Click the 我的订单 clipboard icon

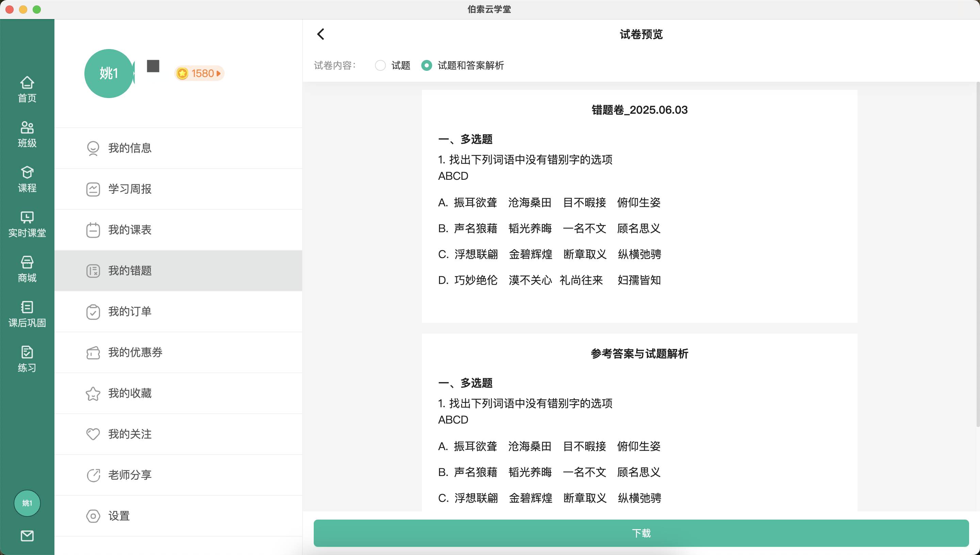coord(93,312)
